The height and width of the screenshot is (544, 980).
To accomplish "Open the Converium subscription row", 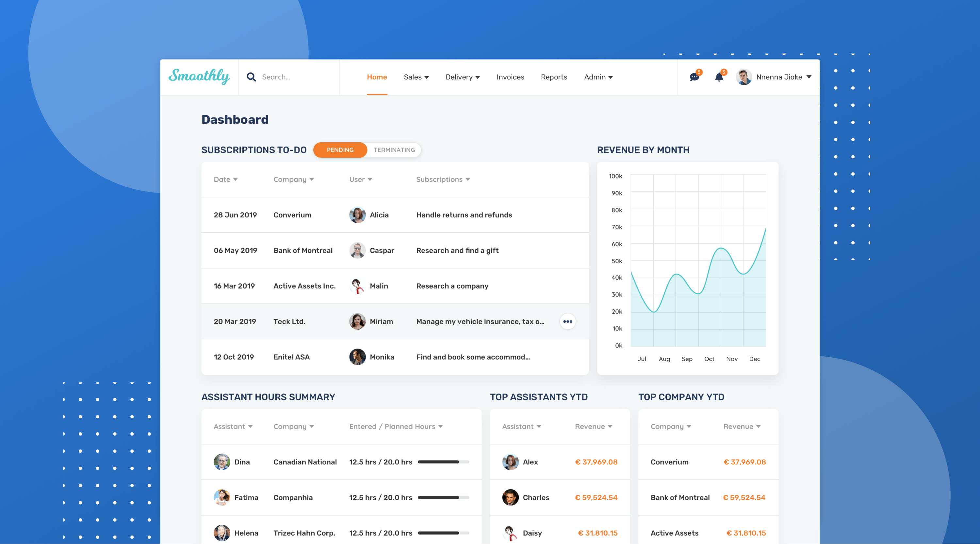I will [395, 215].
